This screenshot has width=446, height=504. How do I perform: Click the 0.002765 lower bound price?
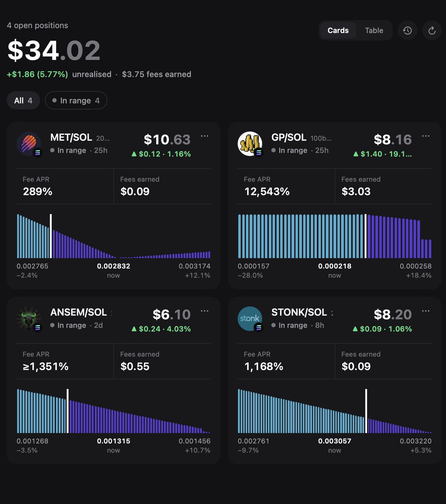pyautogui.click(x=32, y=266)
